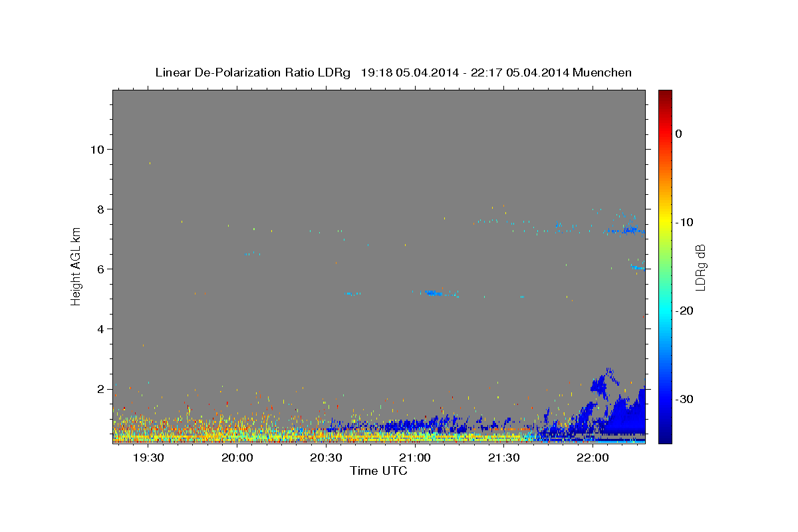798x532 pixels.
Task: Click the height tick label 4
Action: click(101, 329)
